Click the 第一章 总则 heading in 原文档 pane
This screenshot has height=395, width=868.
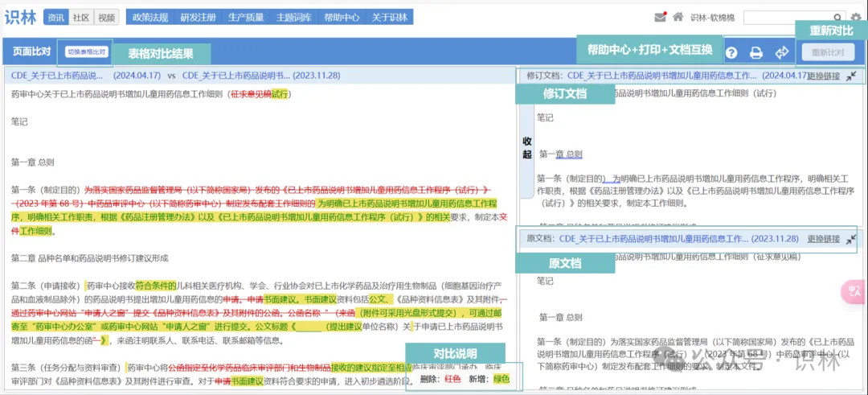pos(561,318)
